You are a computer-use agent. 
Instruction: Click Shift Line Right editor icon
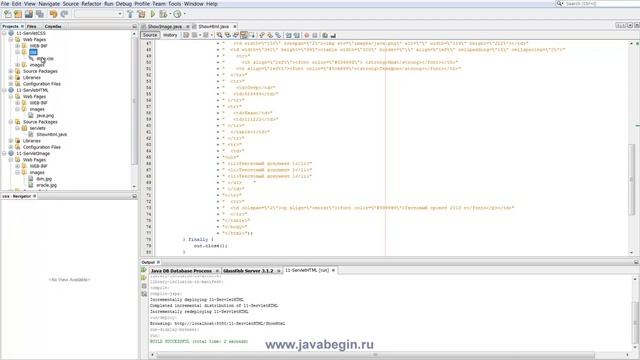[x=296, y=35]
